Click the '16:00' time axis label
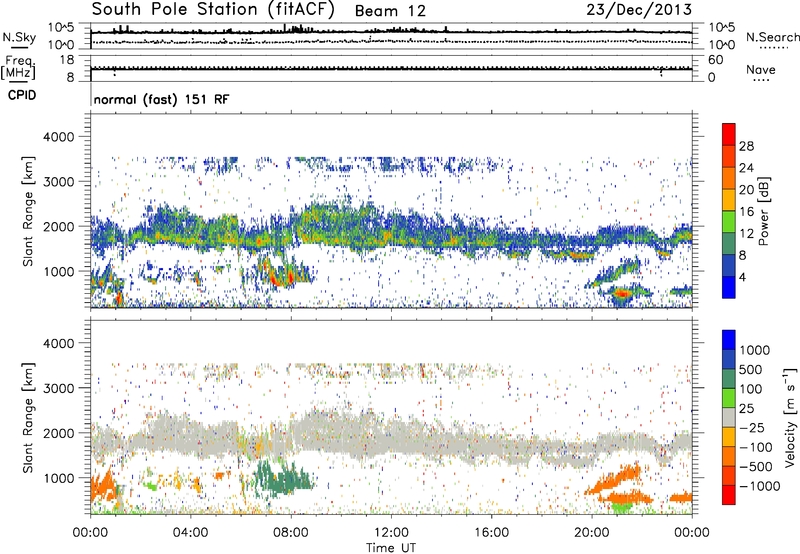The image size is (800, 554). tap(491, 533)
